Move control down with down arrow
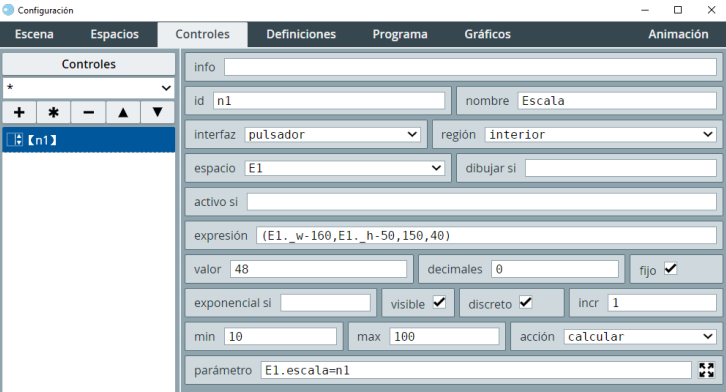 pos(157,112)
